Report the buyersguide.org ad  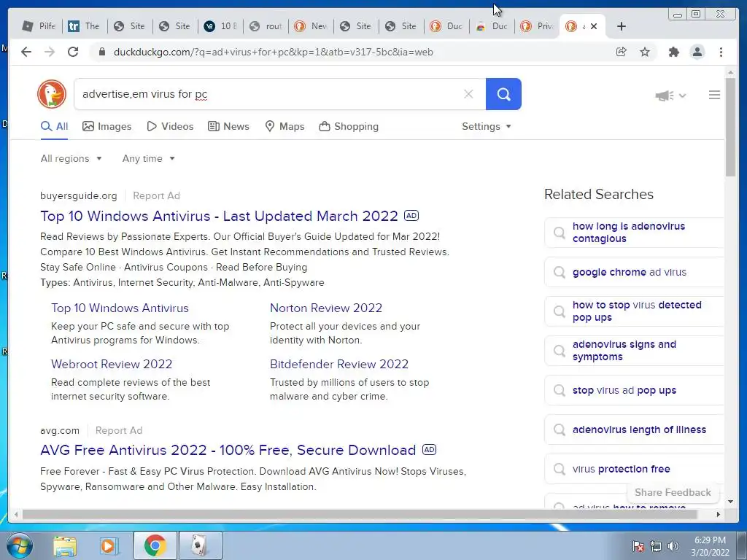(156, 195)
